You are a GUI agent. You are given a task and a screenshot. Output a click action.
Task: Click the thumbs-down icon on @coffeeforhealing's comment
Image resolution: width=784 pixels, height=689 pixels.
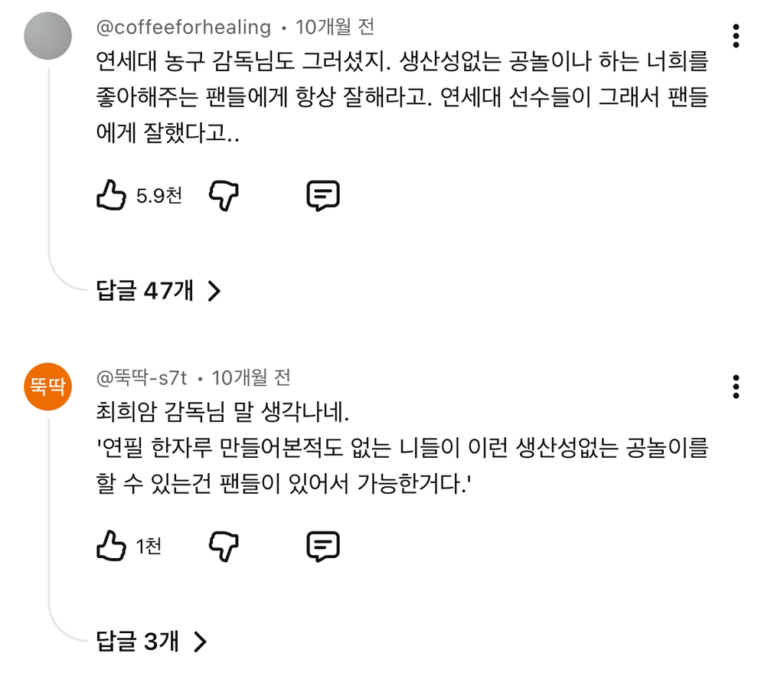[223, 194]
